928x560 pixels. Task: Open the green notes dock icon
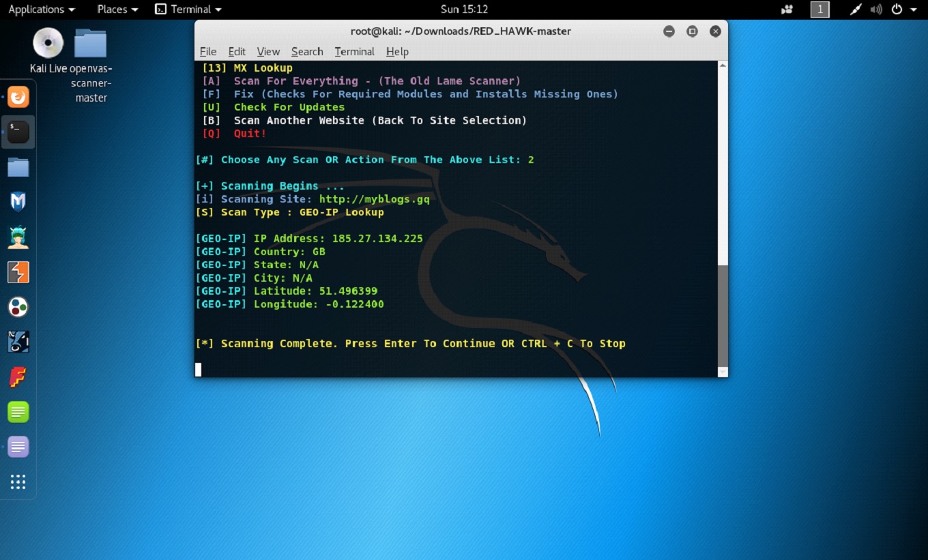pos(18,412)
